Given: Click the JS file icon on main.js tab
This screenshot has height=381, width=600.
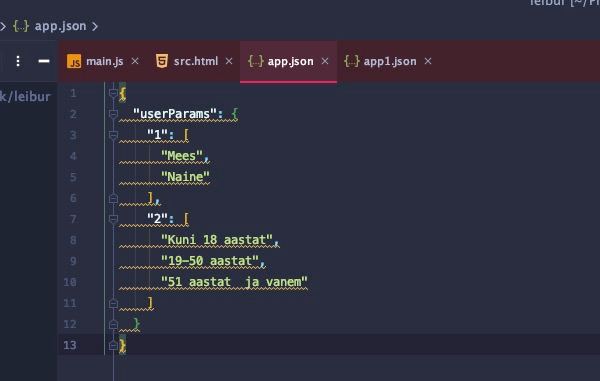Looking at the screenshot, I should tap(74, 61).
